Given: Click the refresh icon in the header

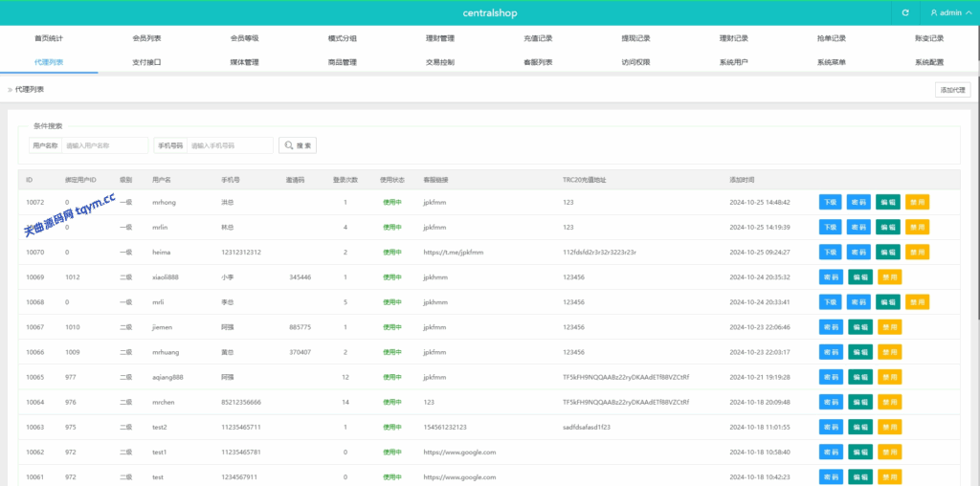Looking at the screenshot, I should tap(905, 12).
